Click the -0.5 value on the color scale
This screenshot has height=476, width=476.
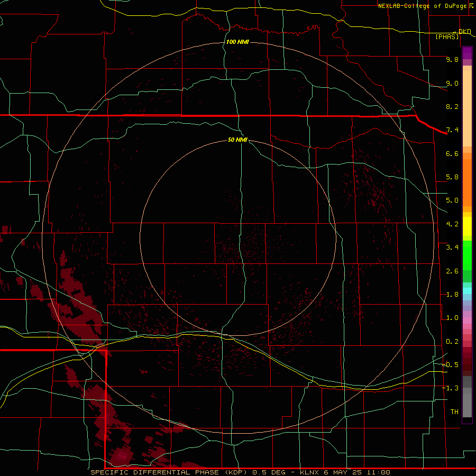[451, 365]
